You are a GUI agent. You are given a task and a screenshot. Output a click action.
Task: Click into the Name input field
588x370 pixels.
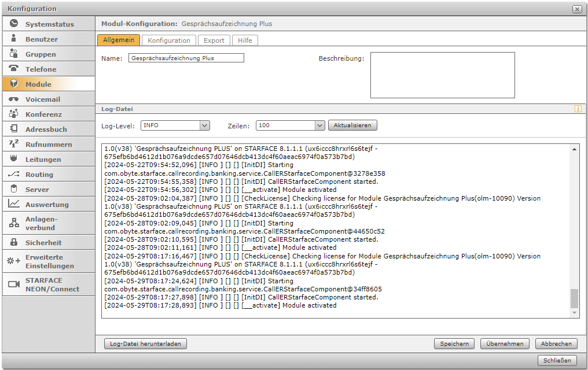coord(186,58)
